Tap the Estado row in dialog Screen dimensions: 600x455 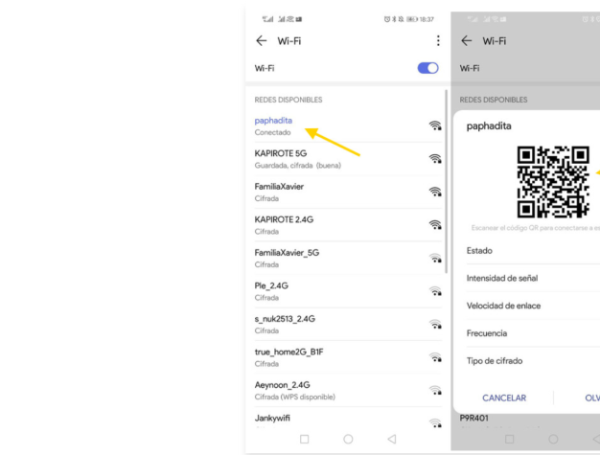(533, 251)
